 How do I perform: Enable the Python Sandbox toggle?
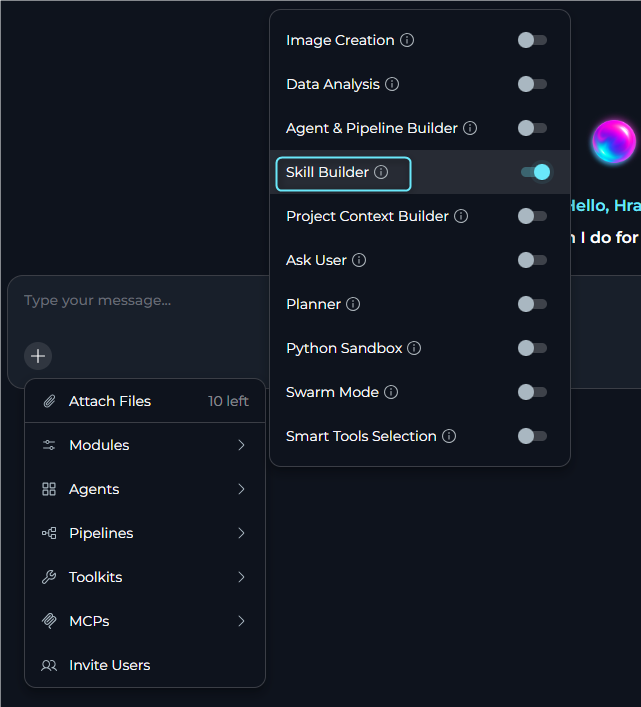point(532,348)
